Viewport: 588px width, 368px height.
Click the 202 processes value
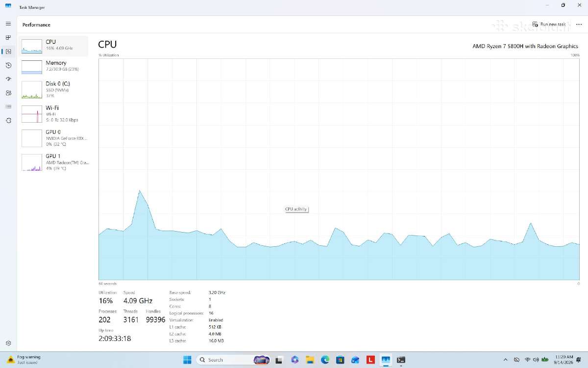[104, 319]
